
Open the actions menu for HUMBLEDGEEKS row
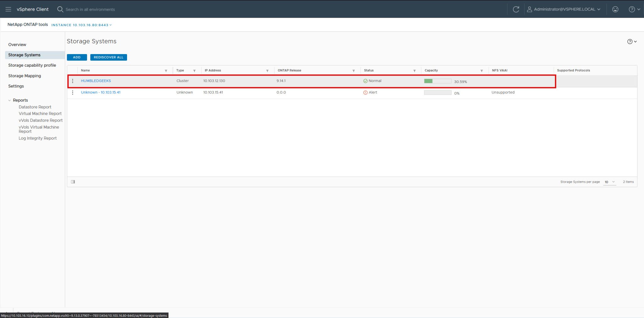click(73, 81)
